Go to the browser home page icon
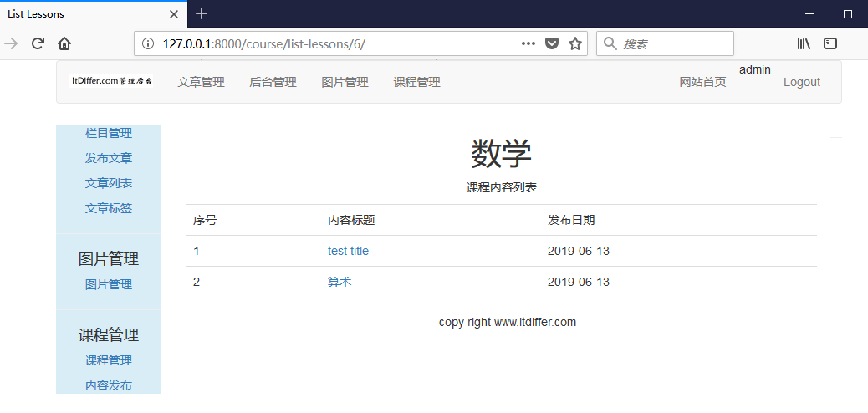 [64, 43]
